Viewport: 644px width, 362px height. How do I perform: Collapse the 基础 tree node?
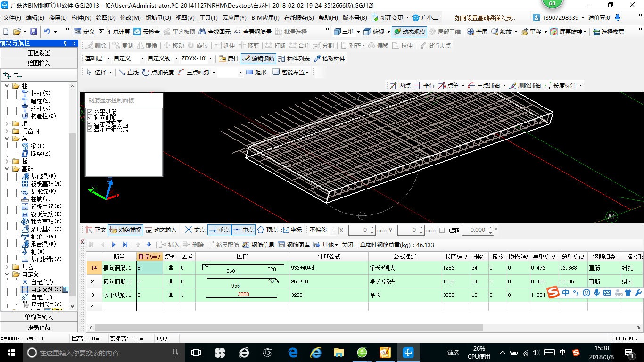[x=7, y=169]
